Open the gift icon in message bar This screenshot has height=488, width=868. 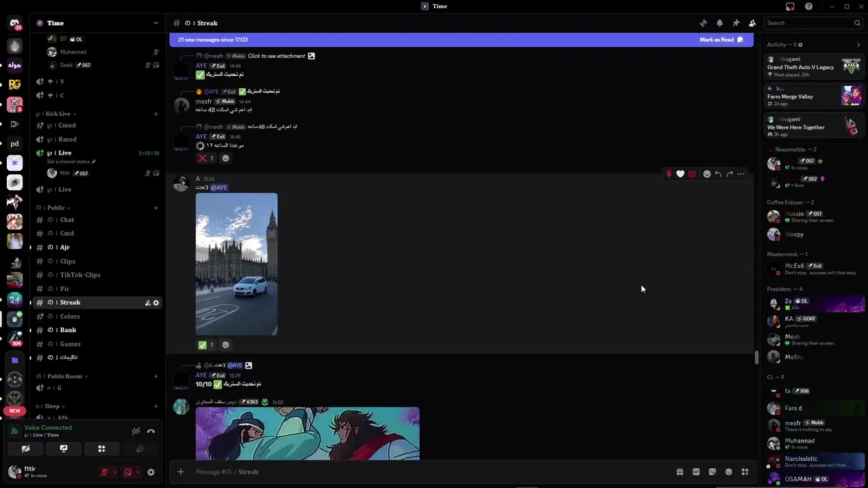coord(679,472)
